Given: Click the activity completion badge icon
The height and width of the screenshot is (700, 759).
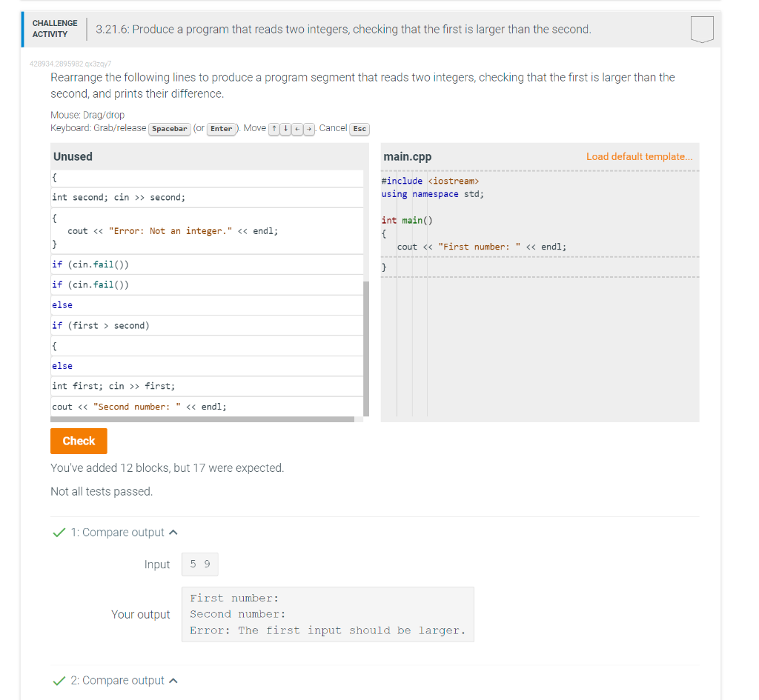Looking at the screenshot, I should tap(701, 29).
